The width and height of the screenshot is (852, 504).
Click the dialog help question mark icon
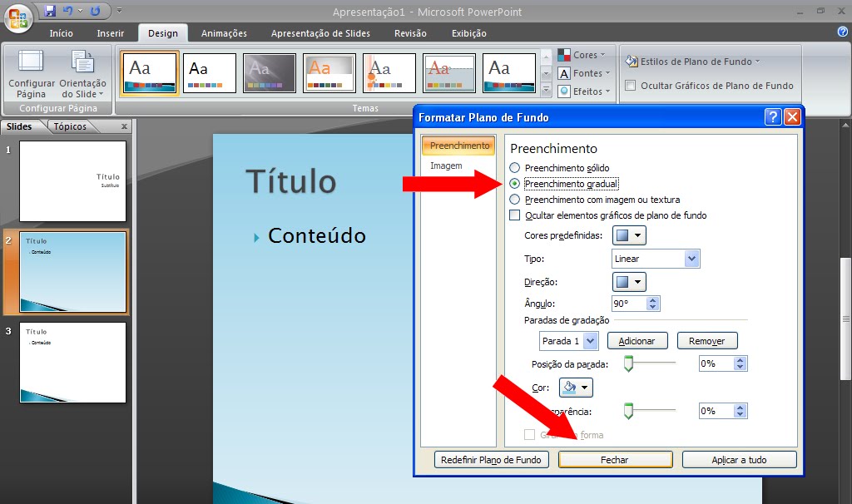(773, 116)
